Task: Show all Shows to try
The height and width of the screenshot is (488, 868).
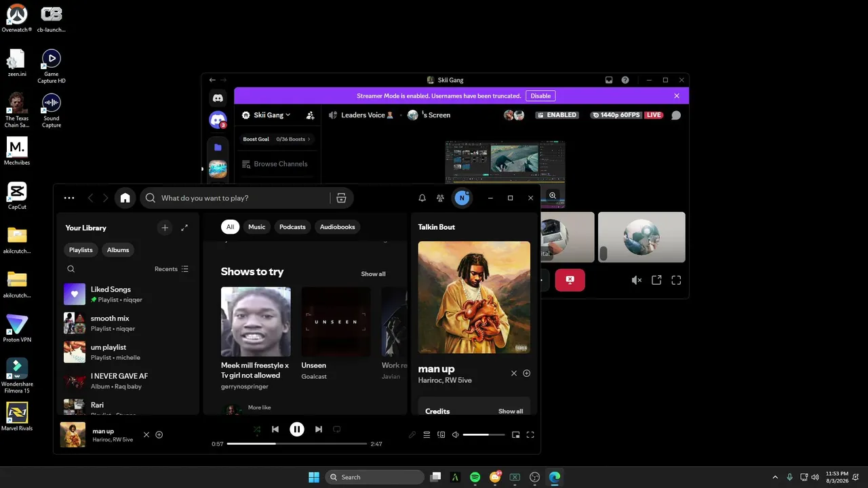Action: click(x=373, y=274)
